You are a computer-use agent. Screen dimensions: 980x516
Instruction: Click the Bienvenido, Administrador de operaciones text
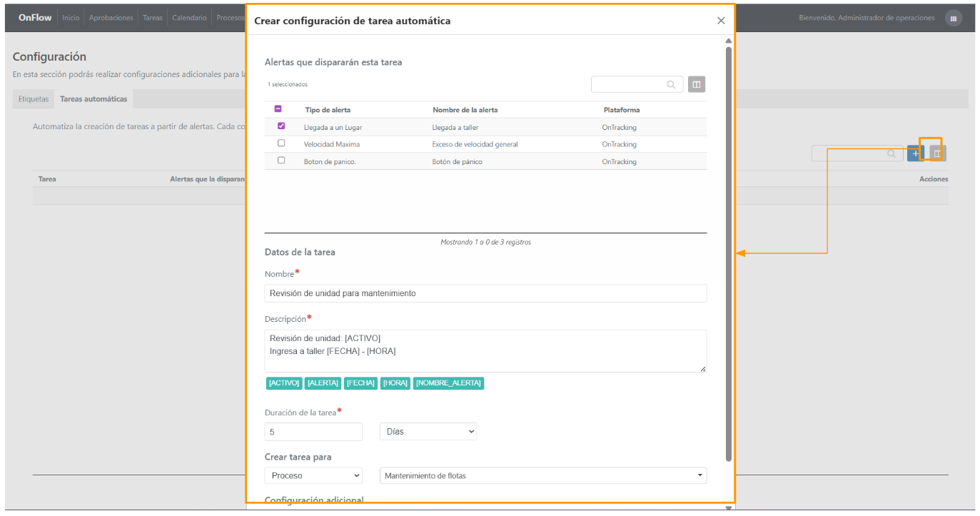tap(867, 18)
